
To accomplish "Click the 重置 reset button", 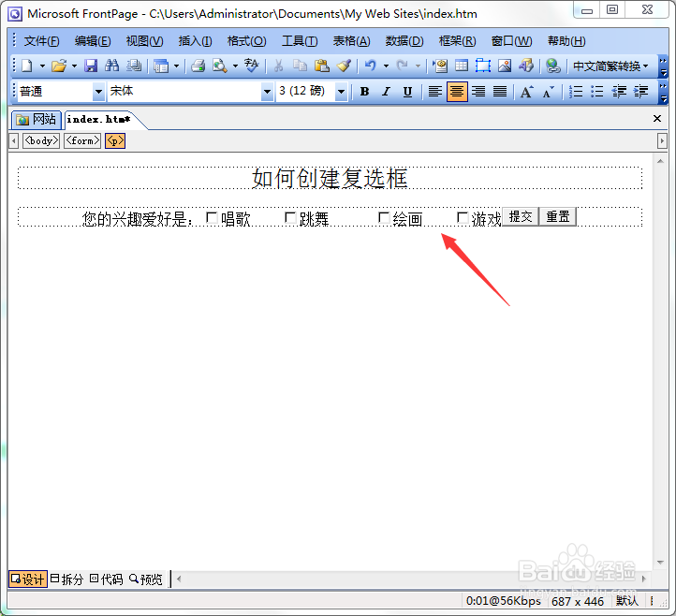I will (558, 216).
